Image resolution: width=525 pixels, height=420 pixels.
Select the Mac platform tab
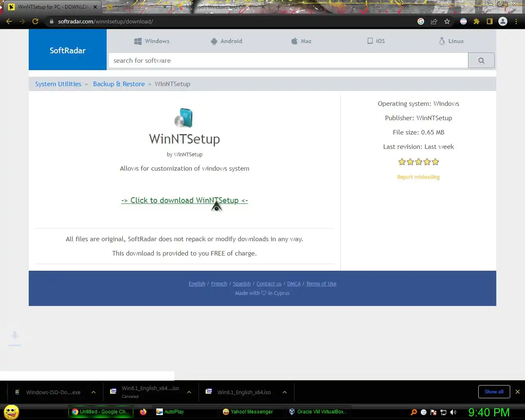pos(301,41)
